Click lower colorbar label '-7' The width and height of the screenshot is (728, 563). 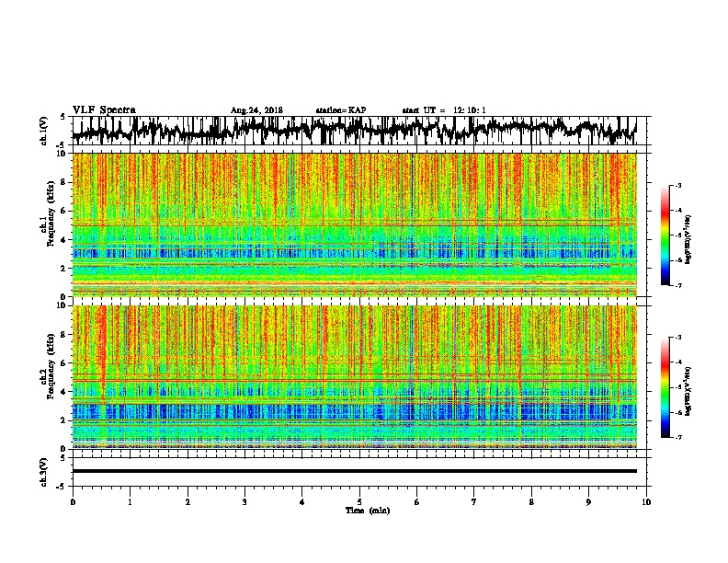[x=677, y=437]
